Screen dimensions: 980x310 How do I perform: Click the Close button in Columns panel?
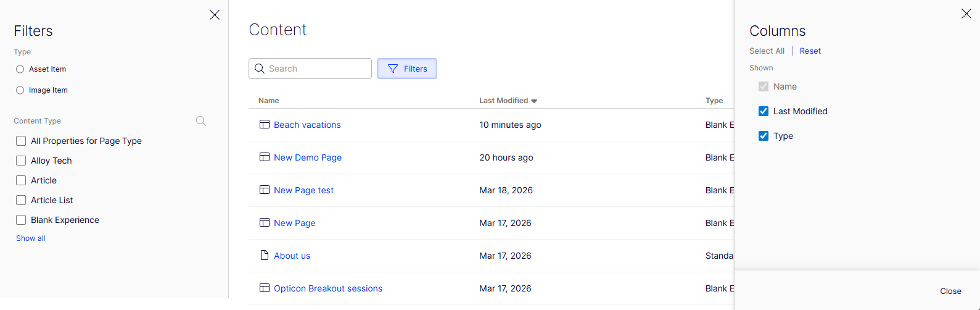950,291
